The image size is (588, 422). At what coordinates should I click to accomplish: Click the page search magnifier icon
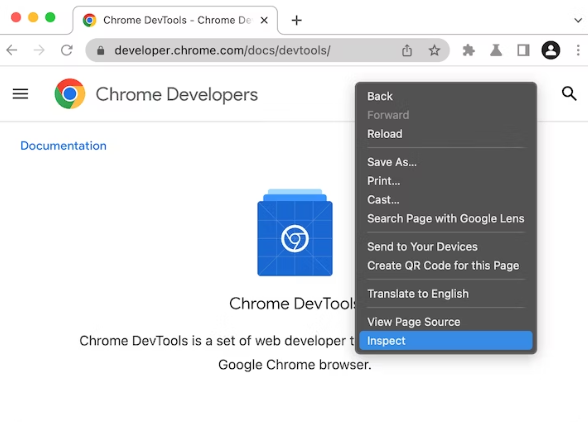point(569,93)
